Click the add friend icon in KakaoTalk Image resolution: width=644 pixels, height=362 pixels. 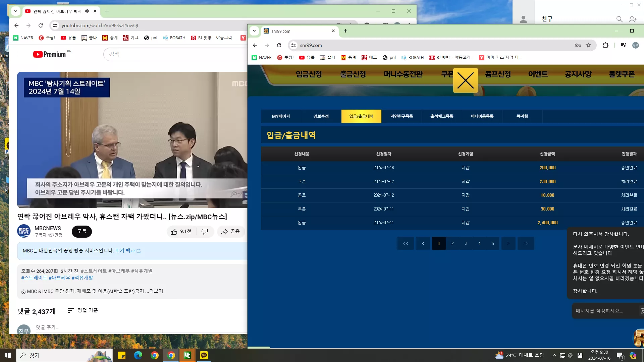pyautogui.click(x=633, y=19)
